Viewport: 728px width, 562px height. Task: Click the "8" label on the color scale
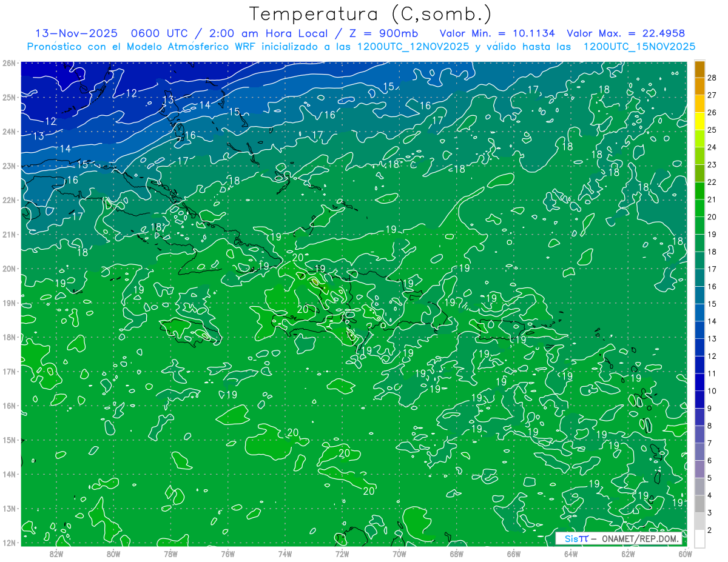click(x=710, y=426)
